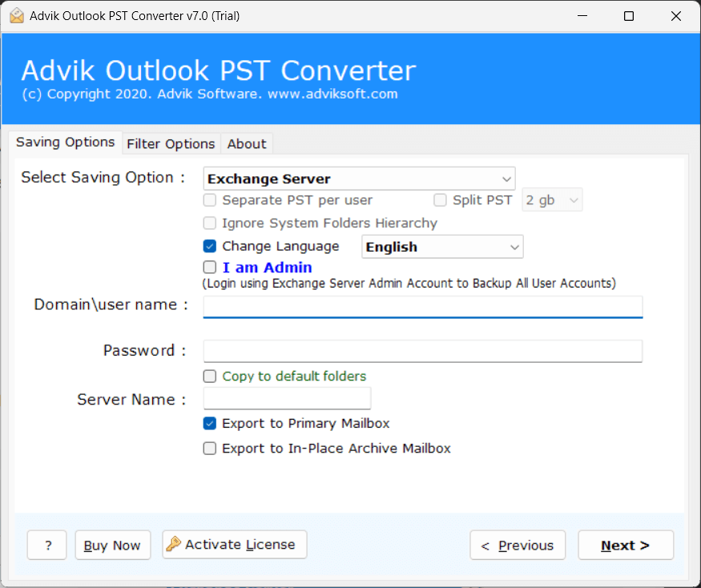The image size is (701, 588).
Task: Click the 'Domain\user name :' label
Action: click(x=111, y=304)
